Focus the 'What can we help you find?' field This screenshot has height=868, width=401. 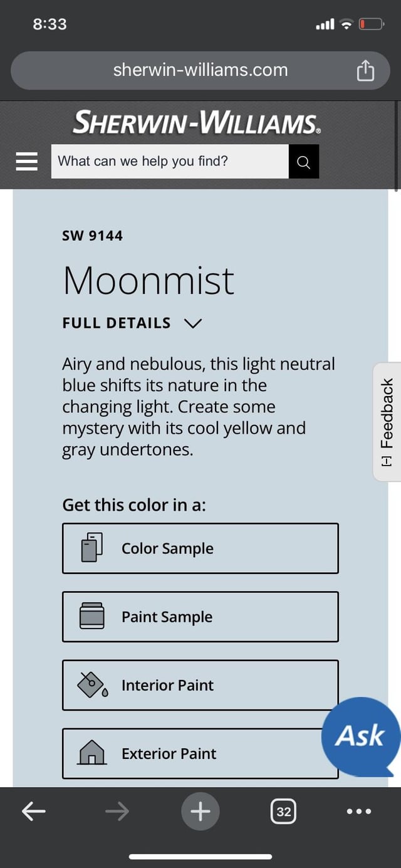coord(170,161)
